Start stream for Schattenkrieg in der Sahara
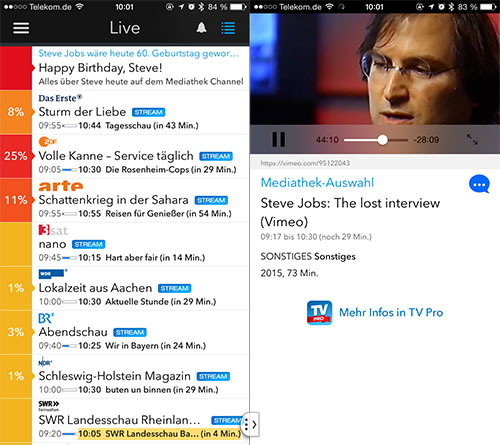 point(211,200)
